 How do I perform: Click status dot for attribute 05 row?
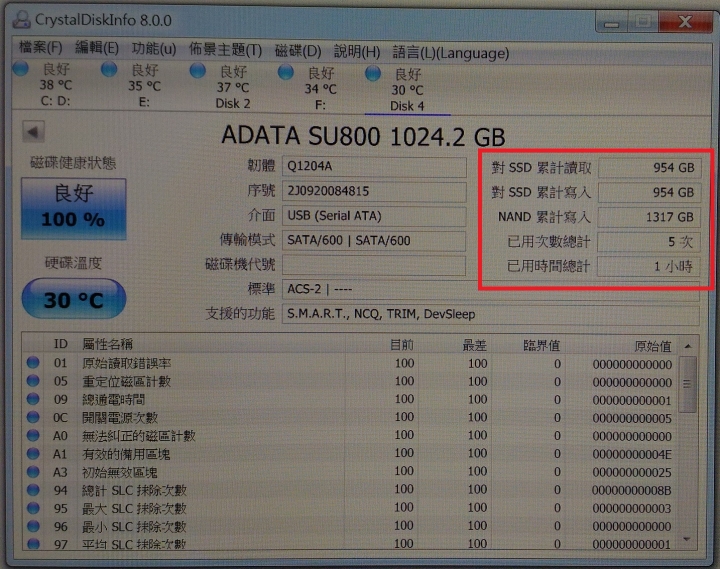[33, 381]
